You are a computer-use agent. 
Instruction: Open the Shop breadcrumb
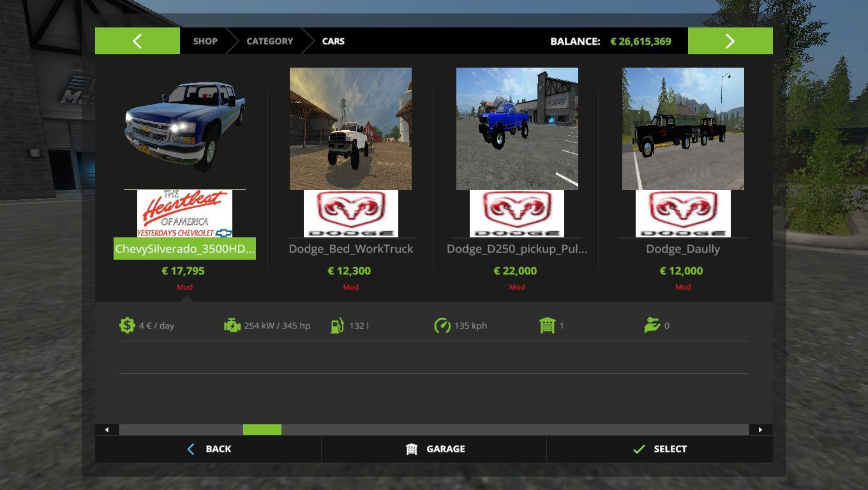tap(205, 41)
